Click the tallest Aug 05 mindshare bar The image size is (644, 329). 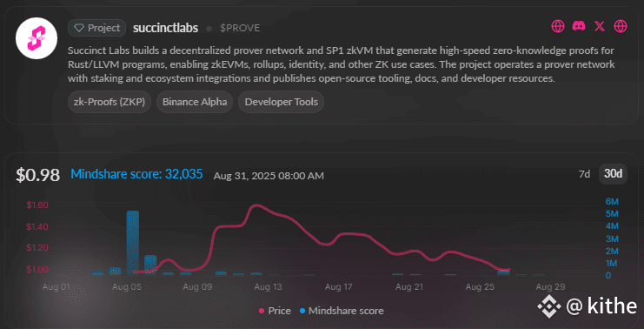132,242
